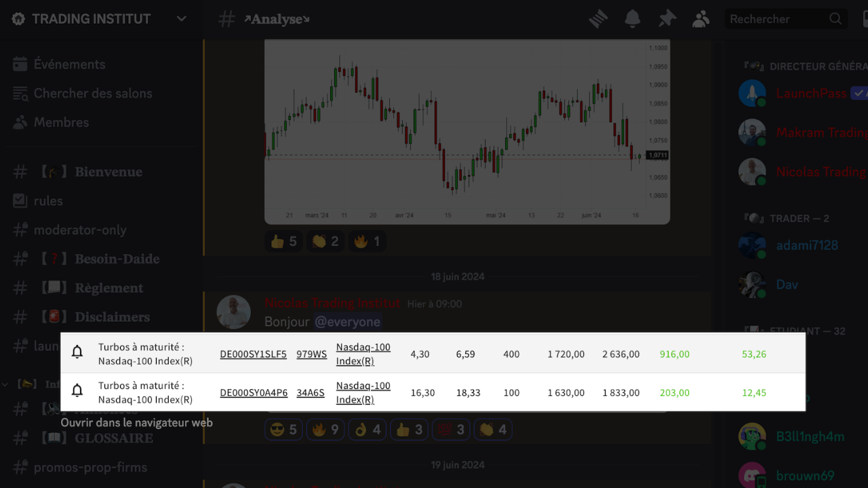Click the Hier à 09:00 timestamp
The width and height of the screenshot is (868, 488).
point(435,304)
